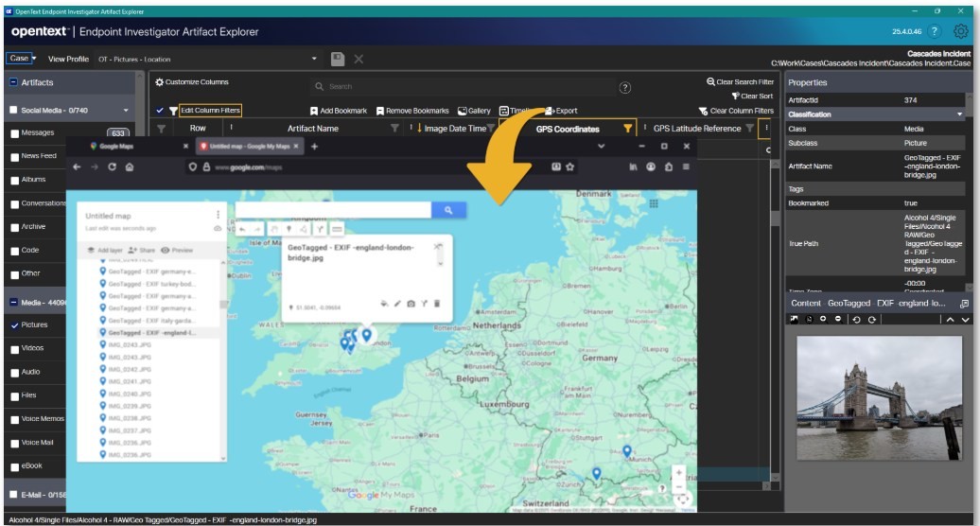
Task: Expand the Social Media category dropdown arrow
Action: (126, 110)
